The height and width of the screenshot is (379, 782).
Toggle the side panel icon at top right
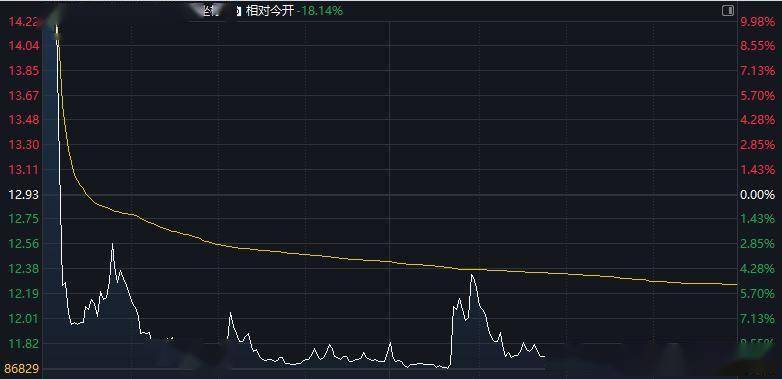pyautogui.click(x=728, y=10)
